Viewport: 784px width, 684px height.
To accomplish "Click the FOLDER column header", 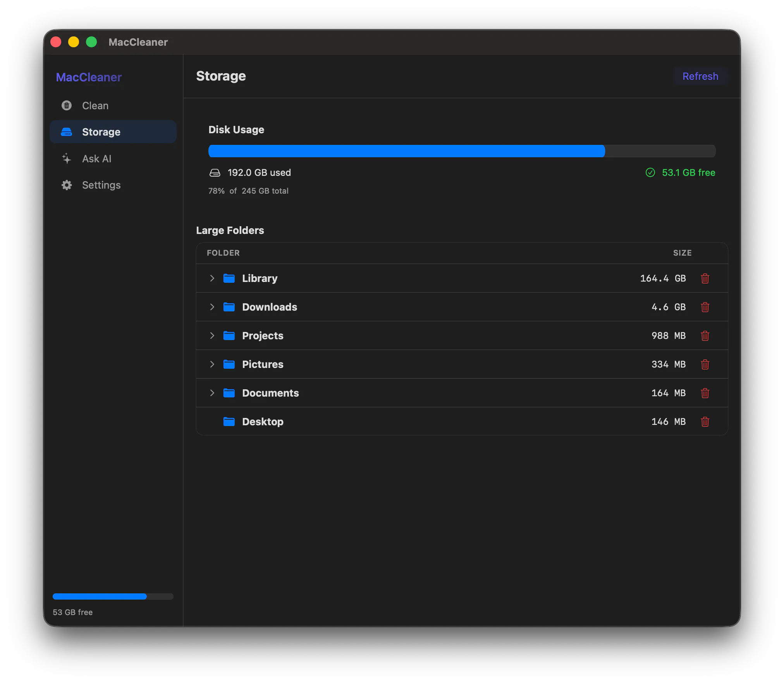I will pyautogui.click(x=223, y=253).
